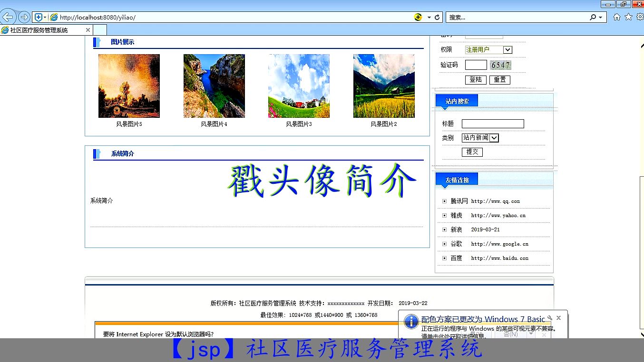Click the 版权所有 footer text
Image resolution: width=644 pixels, height=362 pixels.
254,304
